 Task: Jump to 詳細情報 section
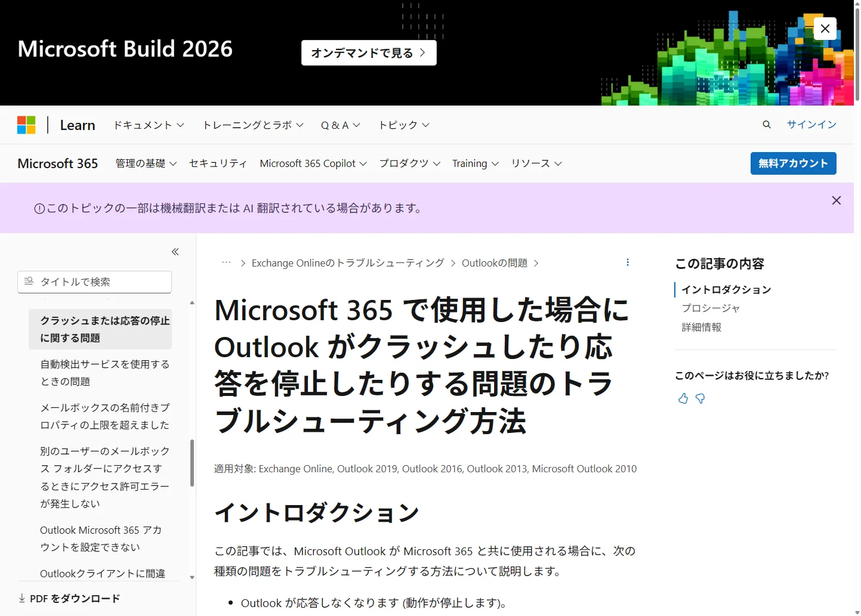701,327
